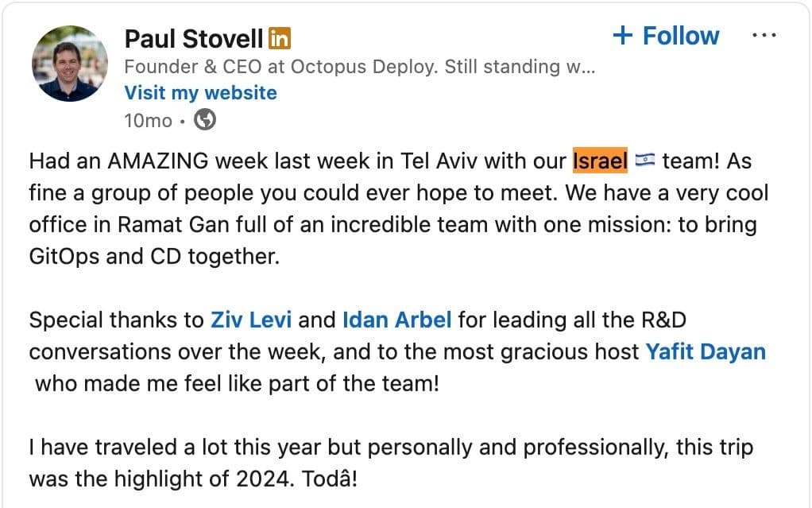Open the Visit my website link

(199, 93)
